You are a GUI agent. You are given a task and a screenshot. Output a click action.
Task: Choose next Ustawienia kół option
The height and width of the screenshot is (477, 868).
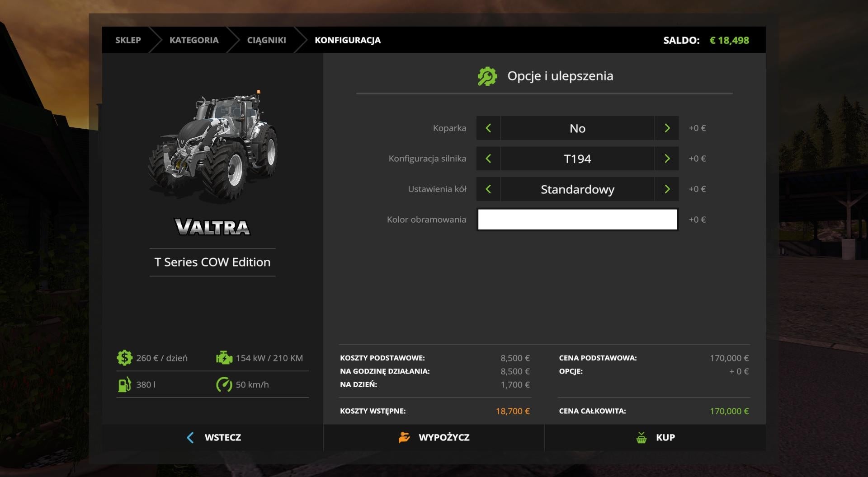[667, 189]
